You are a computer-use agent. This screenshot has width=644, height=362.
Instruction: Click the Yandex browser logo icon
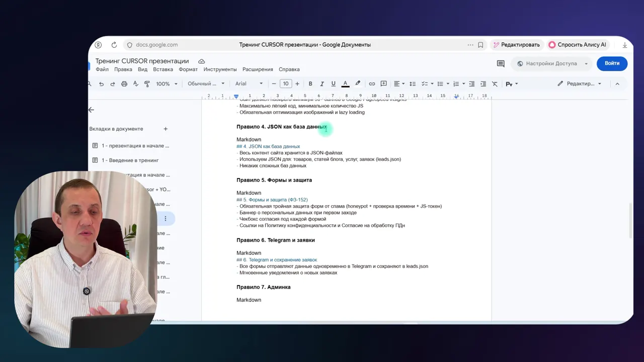click(98, 45)
